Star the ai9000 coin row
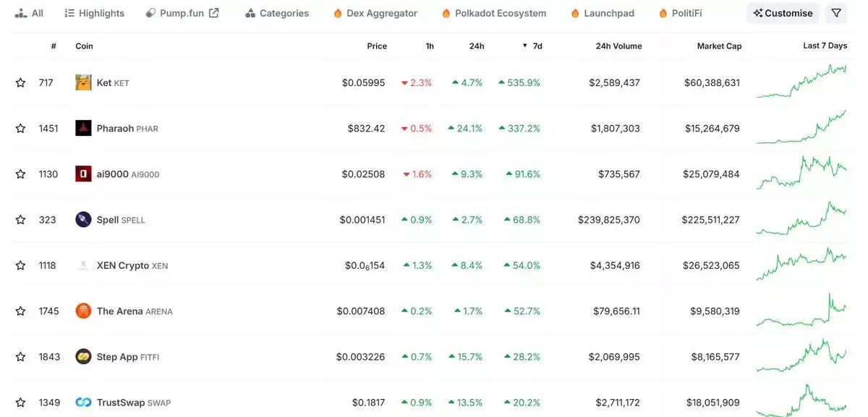868x417 pixels. coord(20,174)
